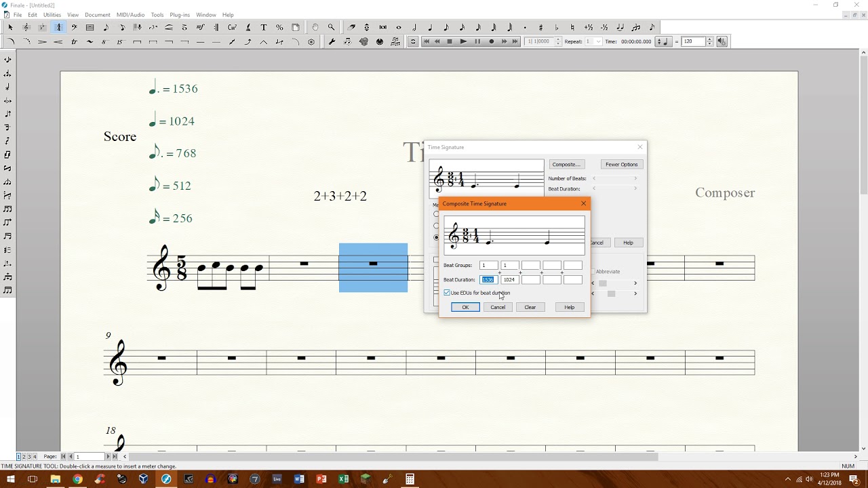Select the Clef tool
868x488 pixels.
click(74, 27)
